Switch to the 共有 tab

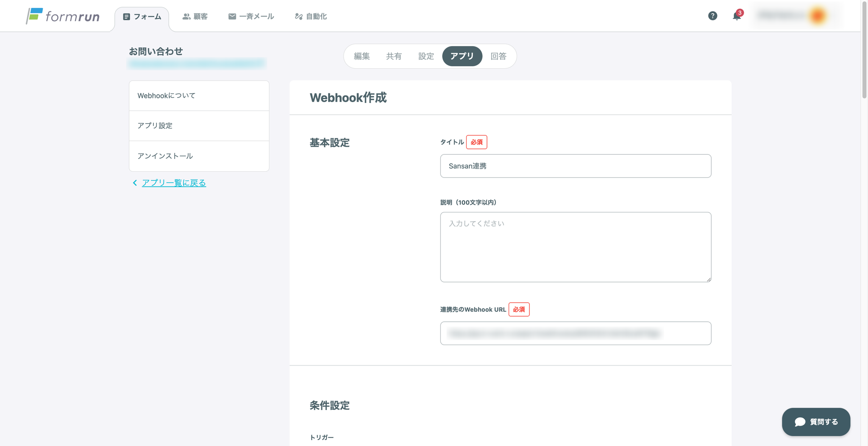coord(394,56)
